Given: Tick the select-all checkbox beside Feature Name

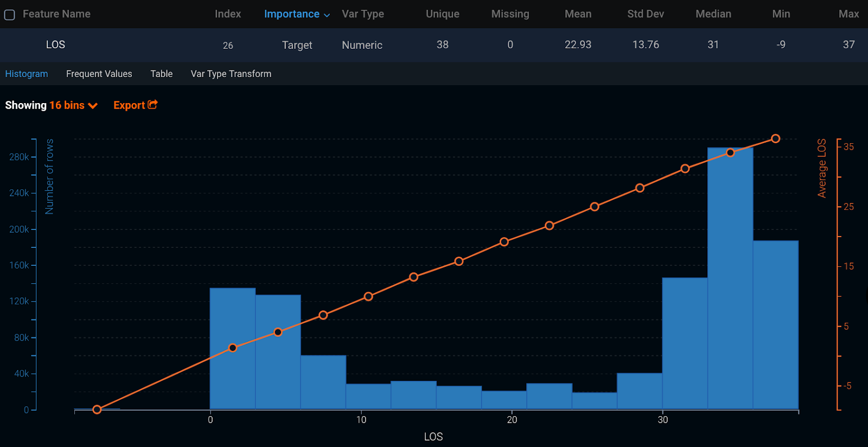Looking at the screenshot, I should point(9,15).
